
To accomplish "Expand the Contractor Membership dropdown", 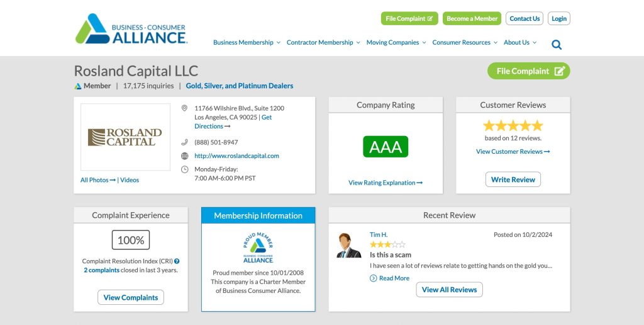I will [323, 43].
